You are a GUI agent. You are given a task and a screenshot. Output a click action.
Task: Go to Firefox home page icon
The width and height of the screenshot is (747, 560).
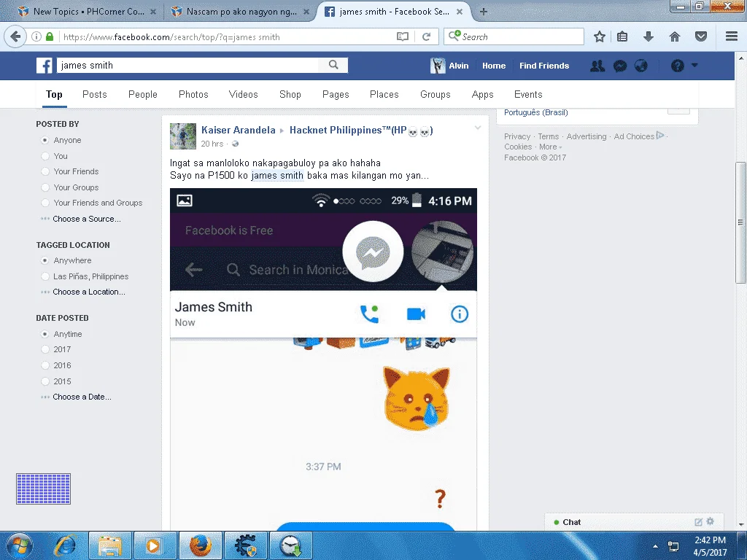(x=675, y=36)
